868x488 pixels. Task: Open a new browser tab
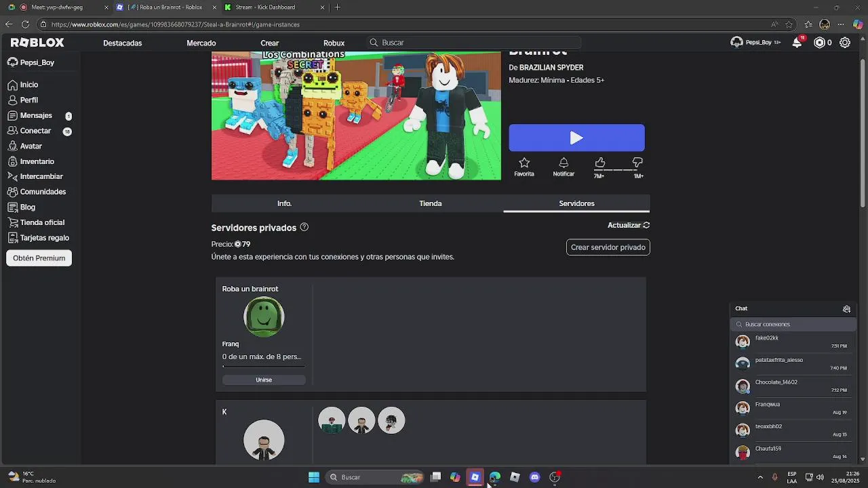[x=338, y=7]
